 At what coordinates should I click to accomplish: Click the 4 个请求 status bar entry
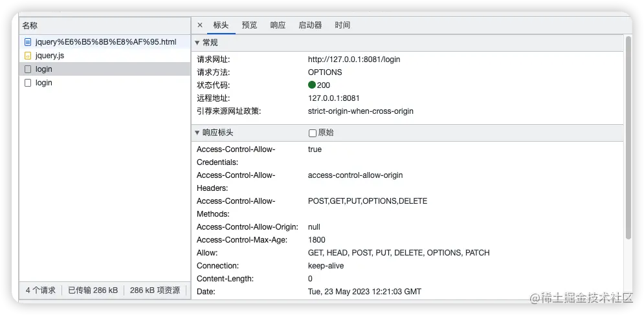41,290
